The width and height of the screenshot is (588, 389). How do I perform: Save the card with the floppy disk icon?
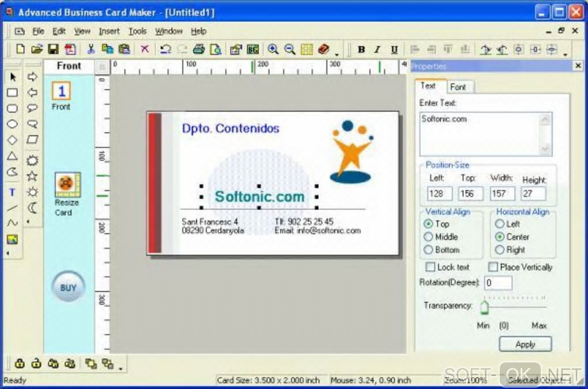click(53, 49)
